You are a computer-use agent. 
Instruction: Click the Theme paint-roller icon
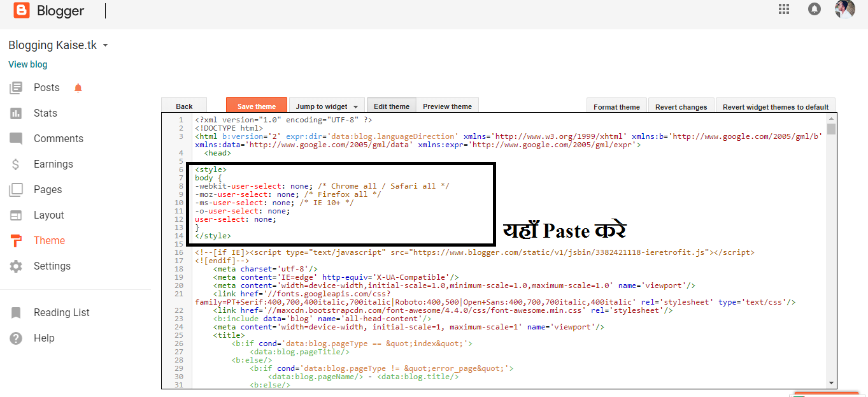tap(16, 241)
